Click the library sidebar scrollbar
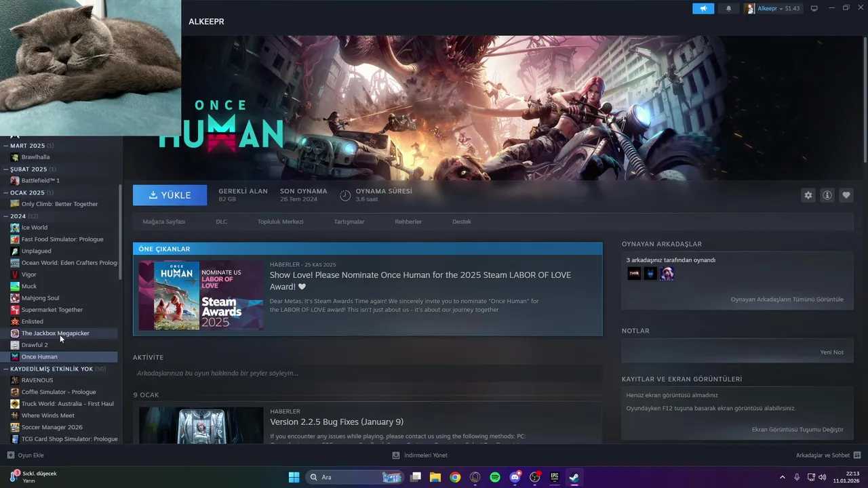 coord(121,232)
